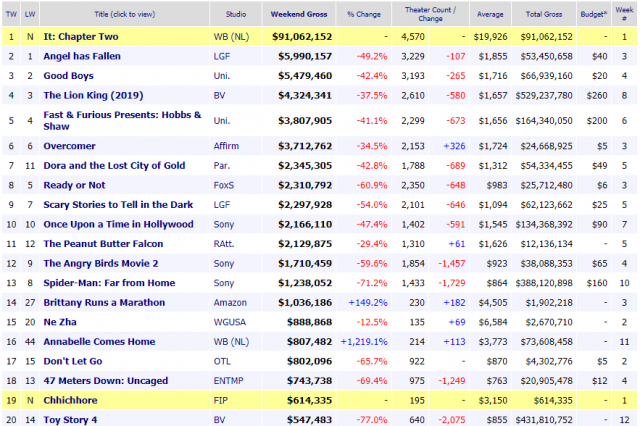
Task: Select the -71.2% change for Spider-Man
Action: (372, 283)
